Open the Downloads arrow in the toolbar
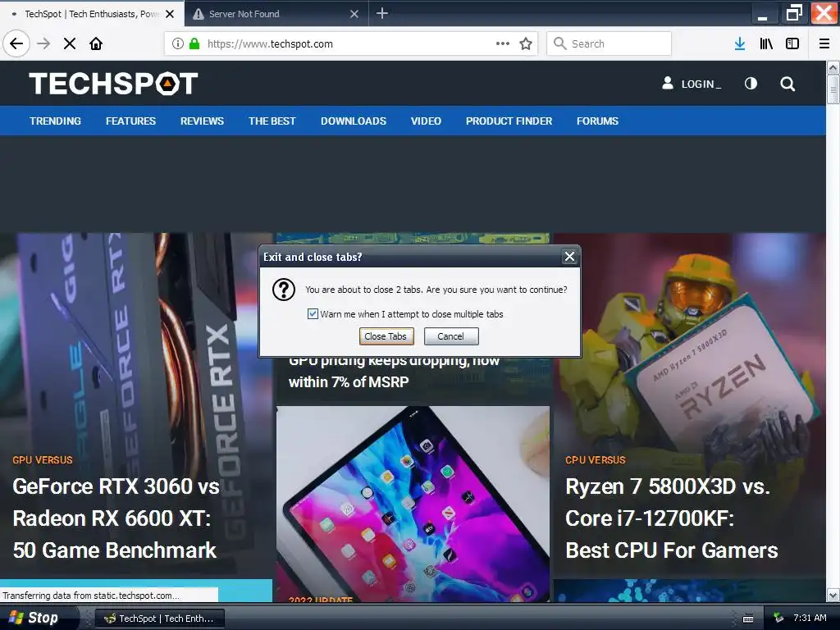Viewport: 840px width, 630px height. point(740,43)
